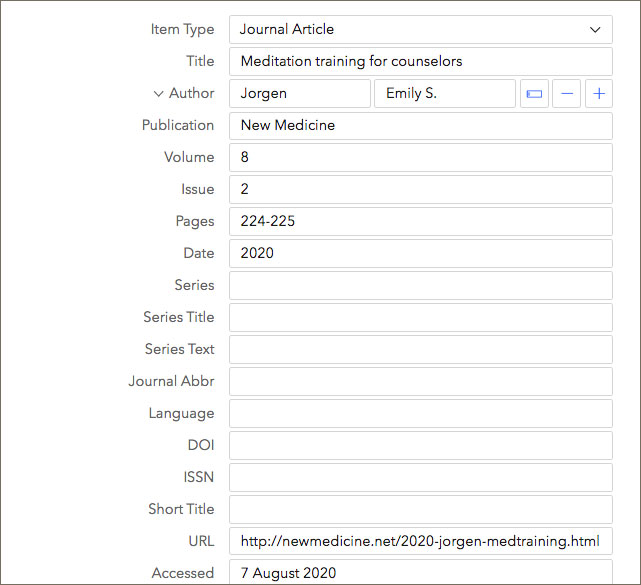The height and width of the screenshot is (585, 641).
Task: Click the URL field with newmedicine.net link
Action: pyautogui.click(x=420, y=541)
